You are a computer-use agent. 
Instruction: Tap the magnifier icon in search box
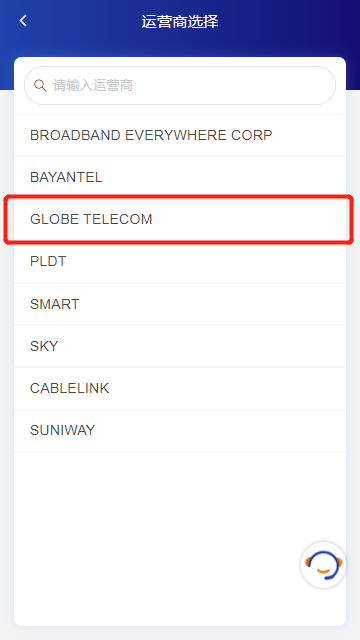point(40,85)
